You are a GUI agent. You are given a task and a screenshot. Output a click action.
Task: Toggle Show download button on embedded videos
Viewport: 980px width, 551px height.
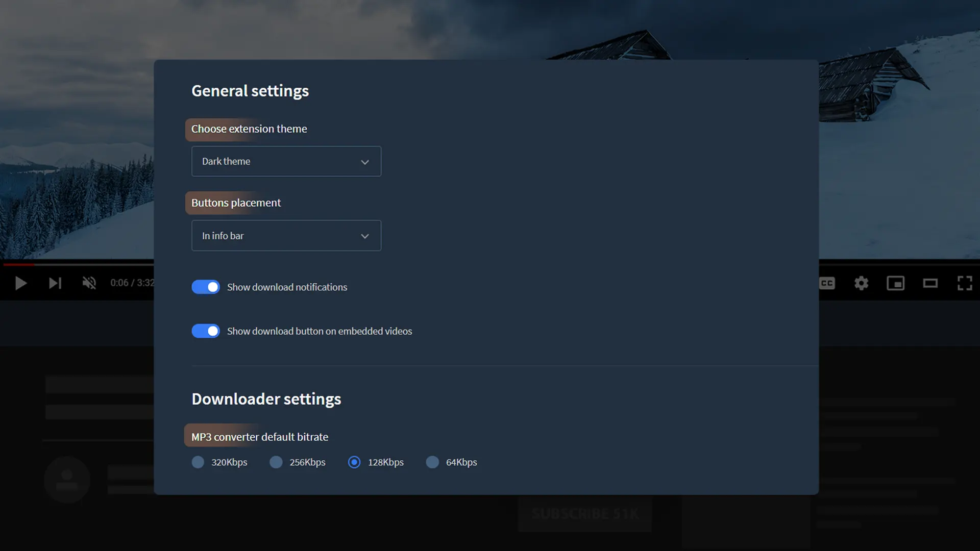click(205, 330)
